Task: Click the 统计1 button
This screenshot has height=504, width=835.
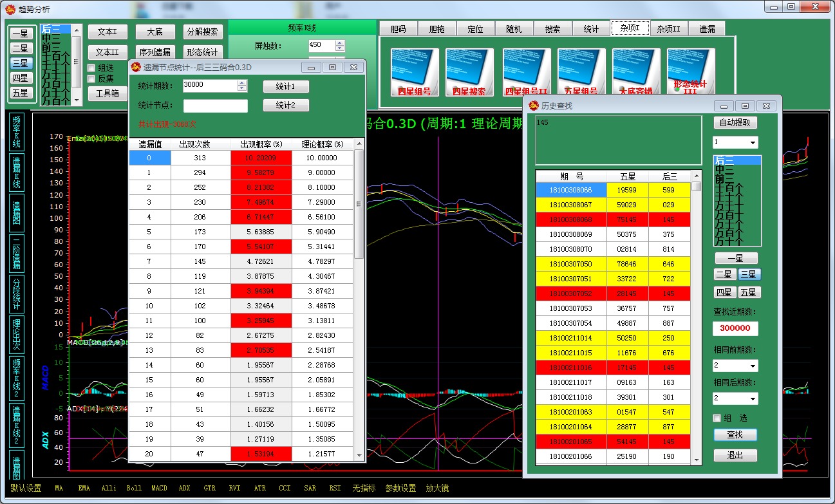Action: tap(285, 86)
